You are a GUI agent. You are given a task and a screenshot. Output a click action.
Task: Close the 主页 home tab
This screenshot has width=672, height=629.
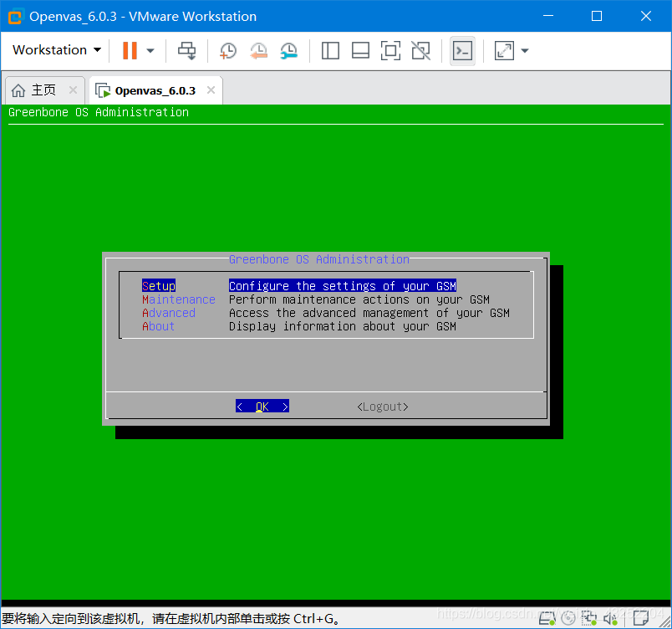point(73,90)
